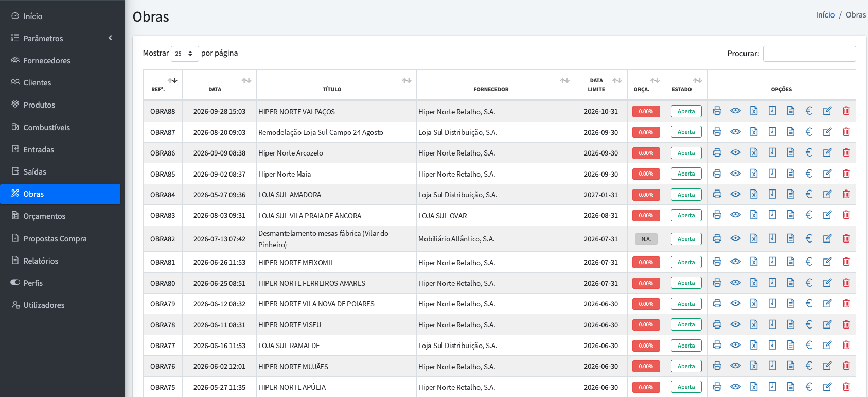Print the OBRA80 work record

[717, 283]
